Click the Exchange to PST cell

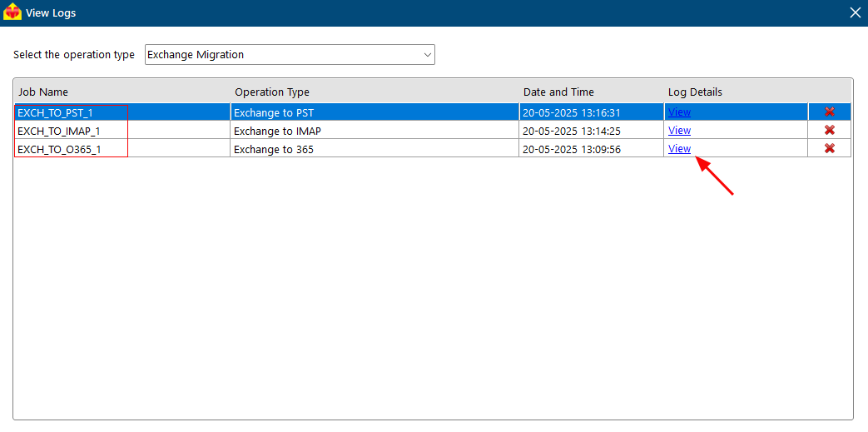tap(374, 112)
